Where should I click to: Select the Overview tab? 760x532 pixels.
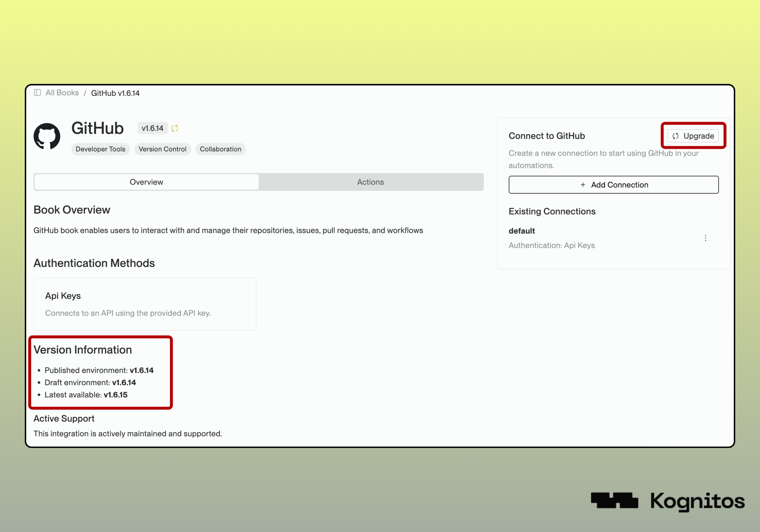pyautogui.click(x=146, y=182)
